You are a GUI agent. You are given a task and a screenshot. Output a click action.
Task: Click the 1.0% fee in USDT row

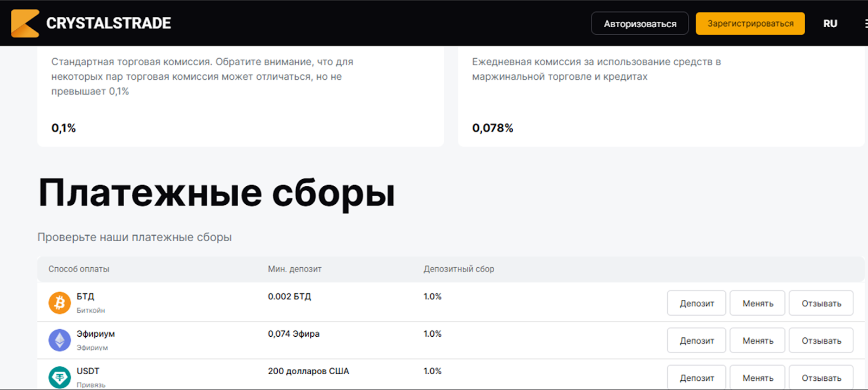432,371
